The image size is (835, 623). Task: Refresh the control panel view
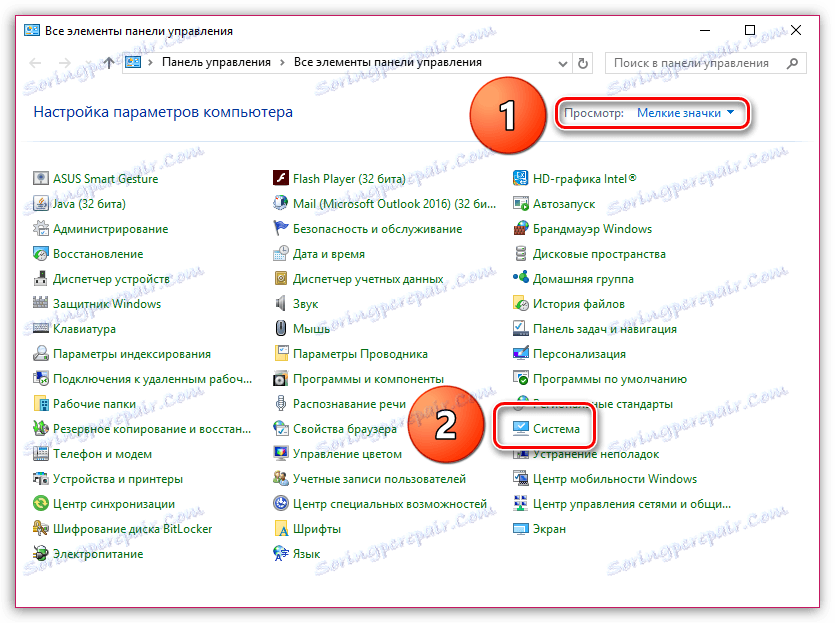point(583,63)
